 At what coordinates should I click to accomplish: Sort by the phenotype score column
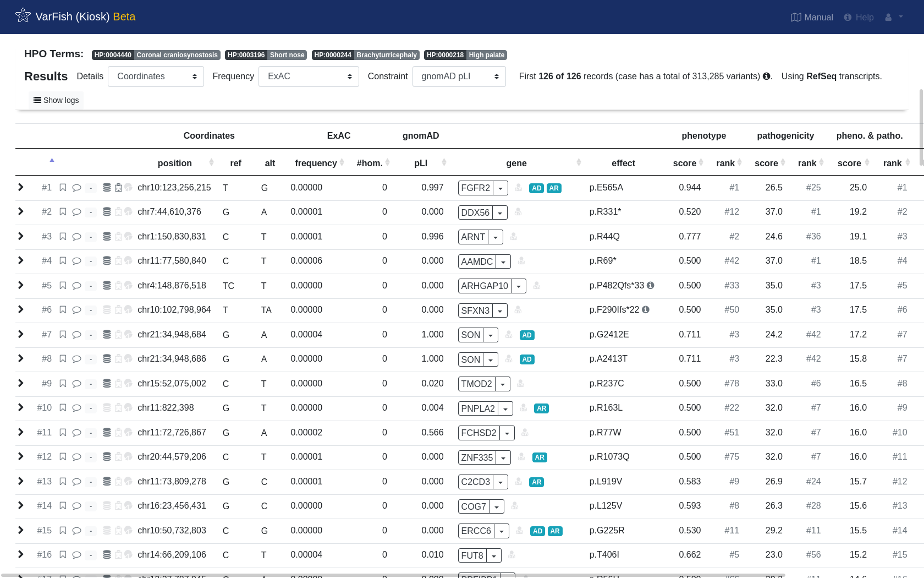point(688,163)
